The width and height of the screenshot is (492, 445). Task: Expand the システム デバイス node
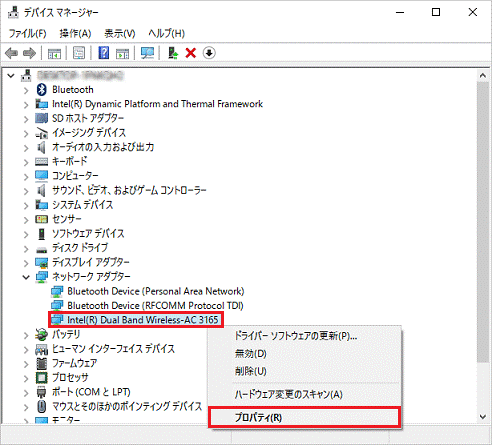26,205
